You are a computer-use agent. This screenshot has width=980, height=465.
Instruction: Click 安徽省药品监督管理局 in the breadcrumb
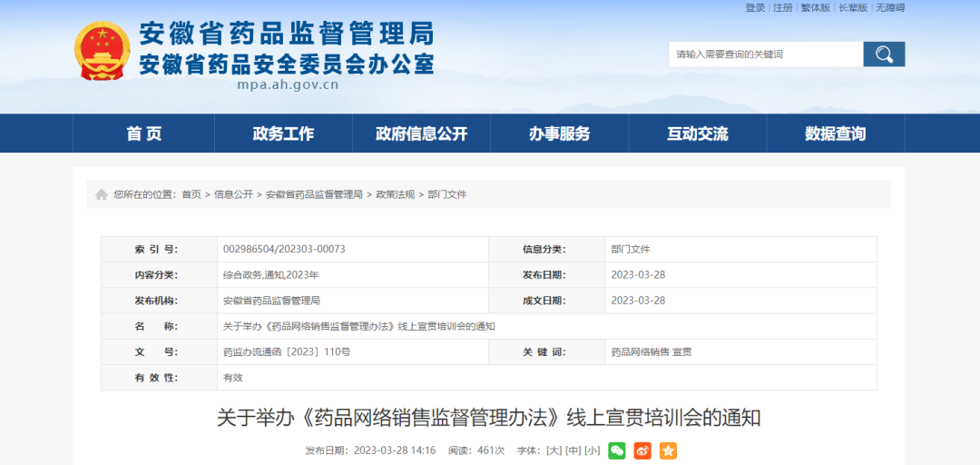coord(314,194)
